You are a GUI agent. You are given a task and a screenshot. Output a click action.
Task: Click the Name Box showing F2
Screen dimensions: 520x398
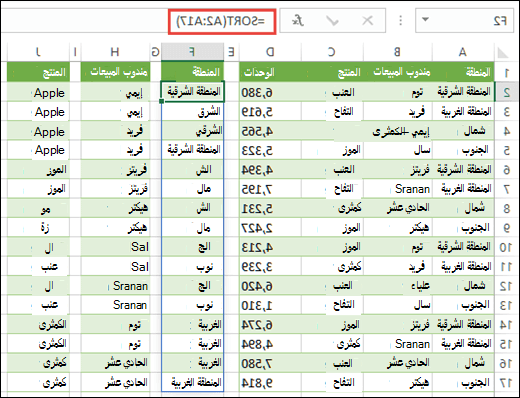464,21
